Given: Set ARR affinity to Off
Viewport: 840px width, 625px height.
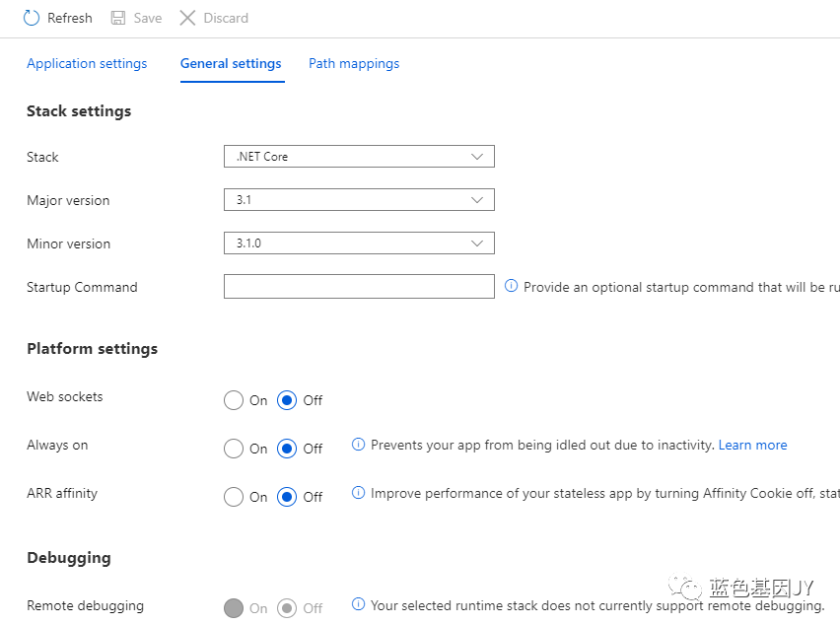Looking at the screenshot, I should coord(287,497).
